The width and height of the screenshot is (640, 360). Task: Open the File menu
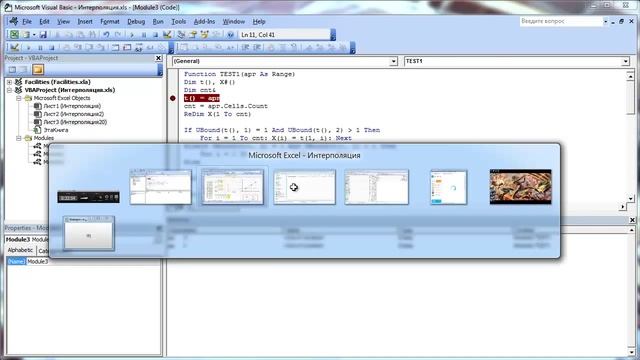[27, 22]
